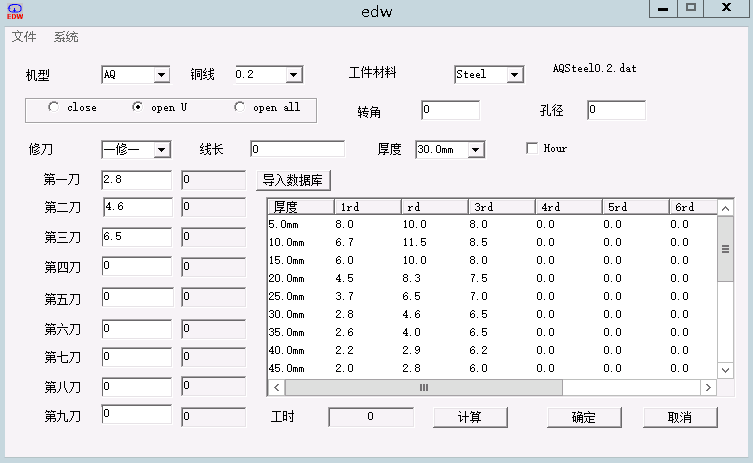Click the 取消 button
Viewport: 753px width, 463px height.
click(680, 417)
